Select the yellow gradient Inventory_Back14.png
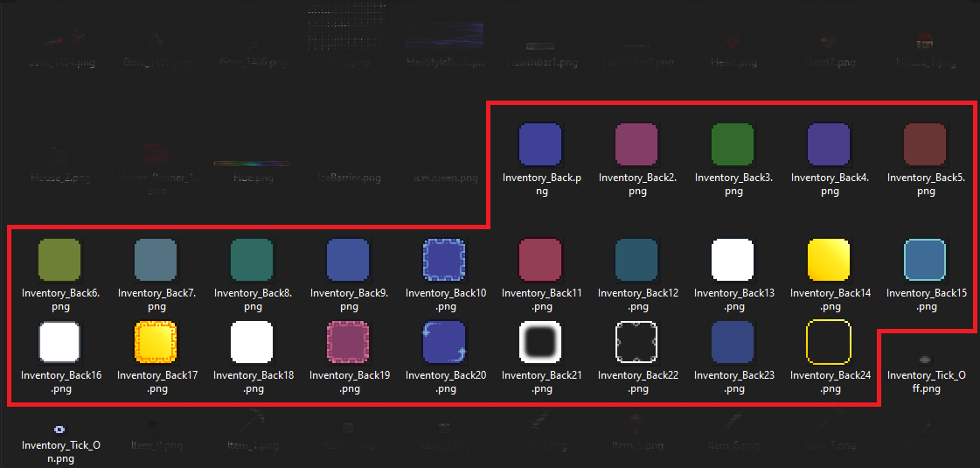Image resolution: width=980 pixels, height=468 pixels. (829, 260)
